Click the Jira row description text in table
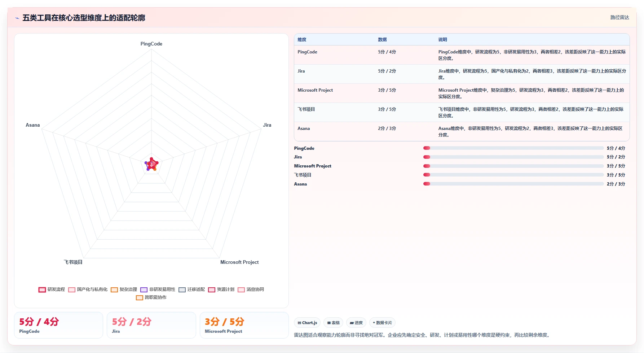This screenshot has width=644, height=353. (x=532, y=74)
